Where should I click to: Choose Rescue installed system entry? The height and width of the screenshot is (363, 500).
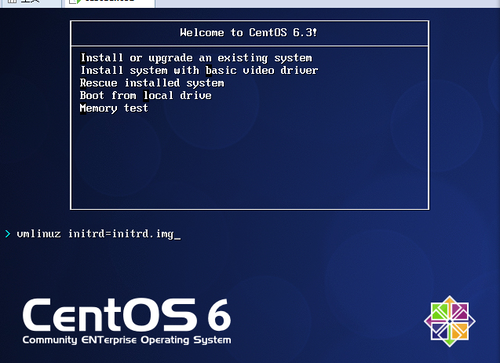click(x=152, y=83)
